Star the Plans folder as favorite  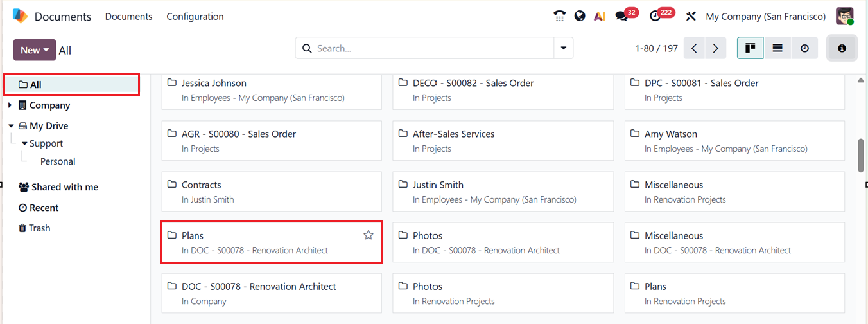pyautogui.click(x=369, y=235)
